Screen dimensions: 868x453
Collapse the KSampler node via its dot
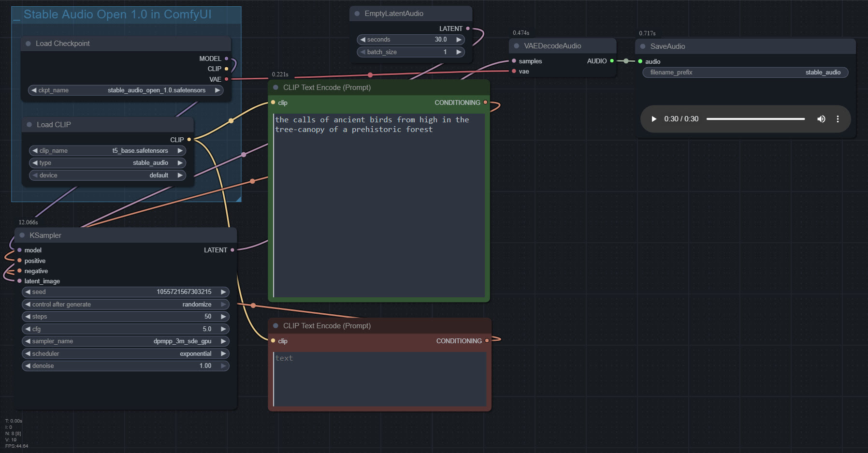[22, 235]
